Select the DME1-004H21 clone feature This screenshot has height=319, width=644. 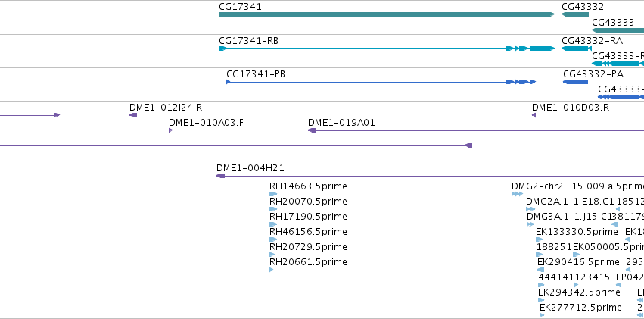(x=430, y=176)
